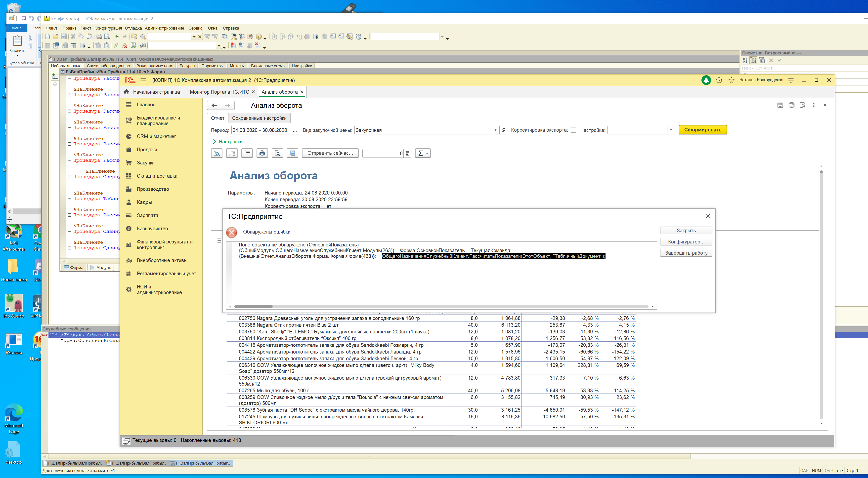This screenshot has width=868, height=478.
Task: Open the НСИ и администрирование gear icon
Action: click(129, 289)
